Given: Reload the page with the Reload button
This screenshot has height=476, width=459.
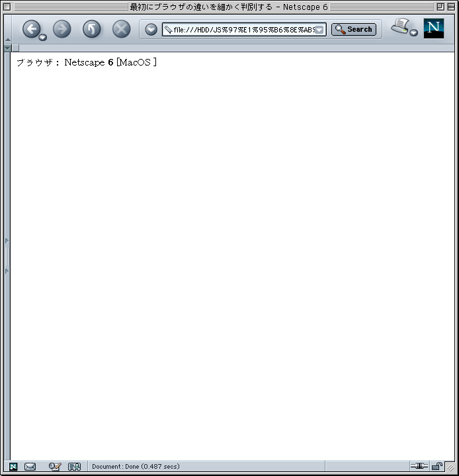Looking at the screenshot, I should pos(92,29).
